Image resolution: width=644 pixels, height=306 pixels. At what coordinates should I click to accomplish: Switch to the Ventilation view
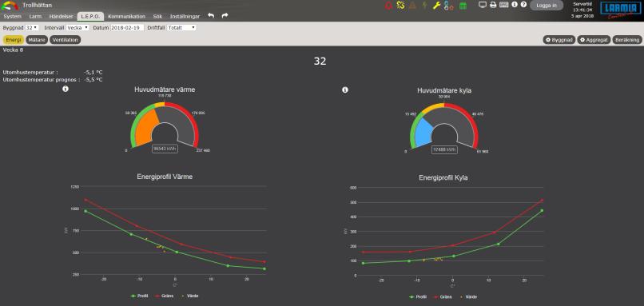(66, 40)
